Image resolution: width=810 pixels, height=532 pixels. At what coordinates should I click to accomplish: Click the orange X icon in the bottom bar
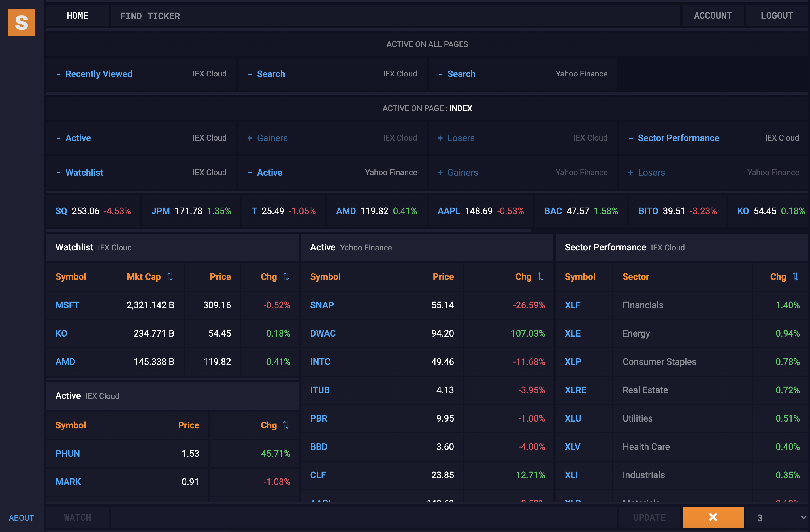[x=713, y=517]
